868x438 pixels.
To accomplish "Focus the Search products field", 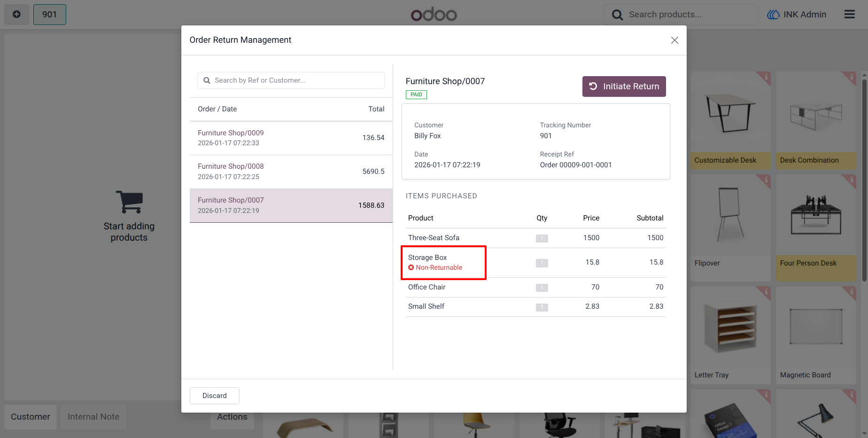I will (x=681, y=15).
